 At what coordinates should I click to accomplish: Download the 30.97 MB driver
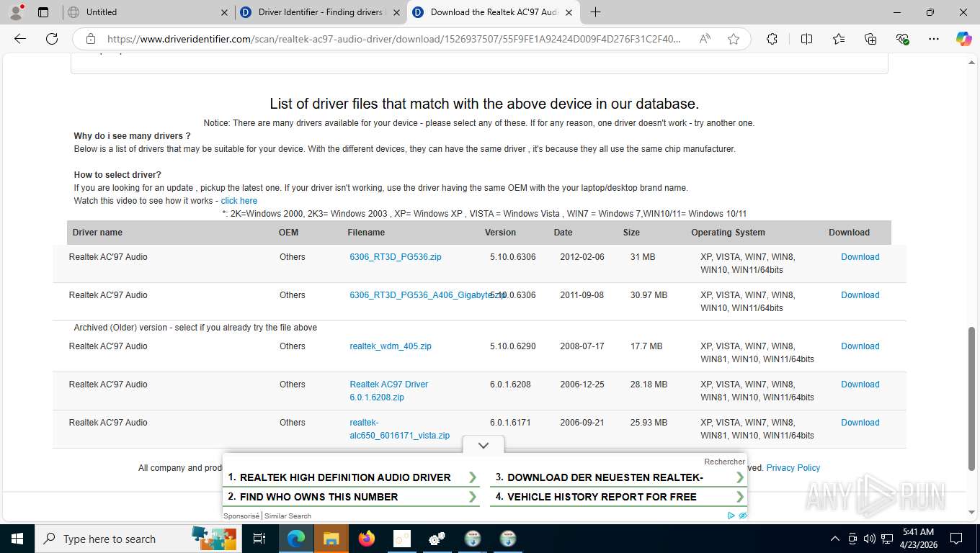click(x=860, y=295)
